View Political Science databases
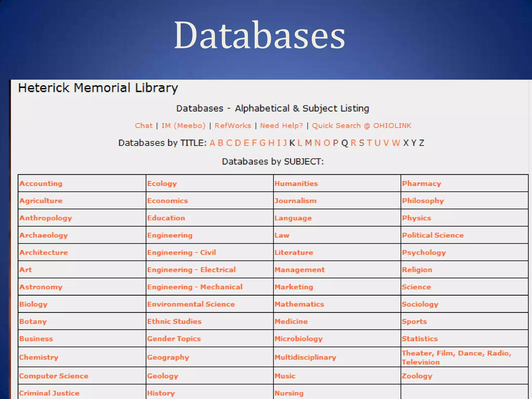This screenshot has width=532, height=399. click(x=433, y=235)
